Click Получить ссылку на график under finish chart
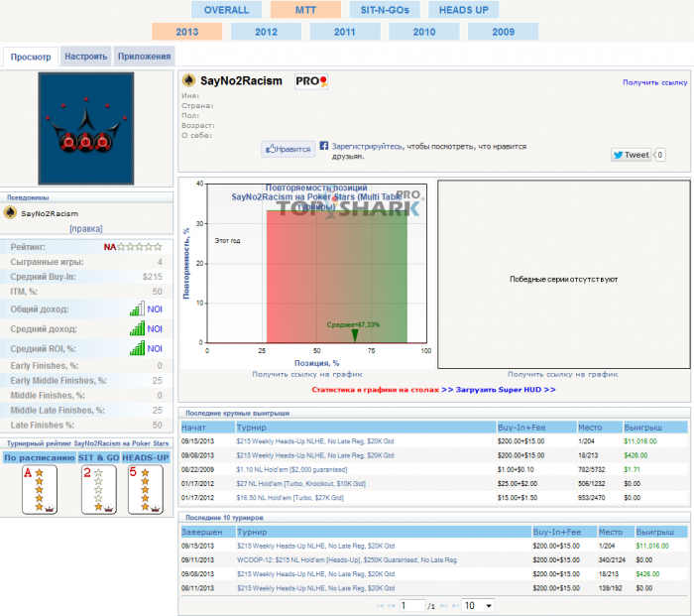Screen dimensions: 694x616 (x=307, y=374)
